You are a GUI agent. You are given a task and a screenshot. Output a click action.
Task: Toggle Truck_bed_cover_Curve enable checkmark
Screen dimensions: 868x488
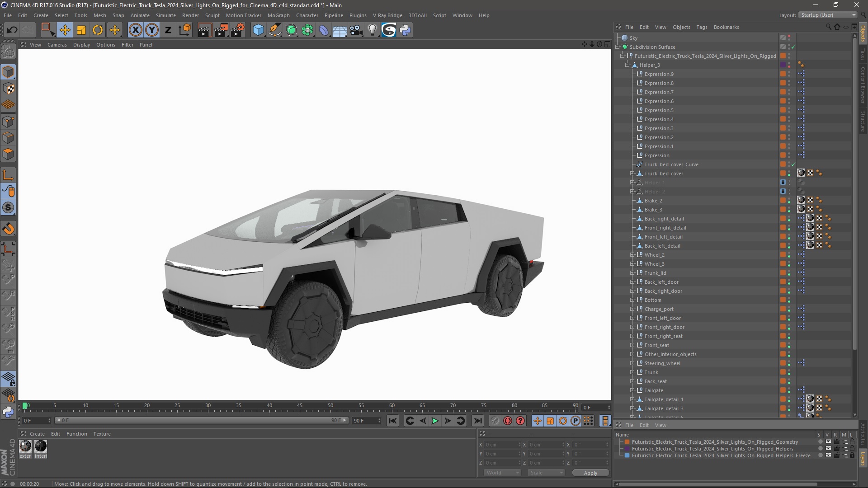coord(793,164)
